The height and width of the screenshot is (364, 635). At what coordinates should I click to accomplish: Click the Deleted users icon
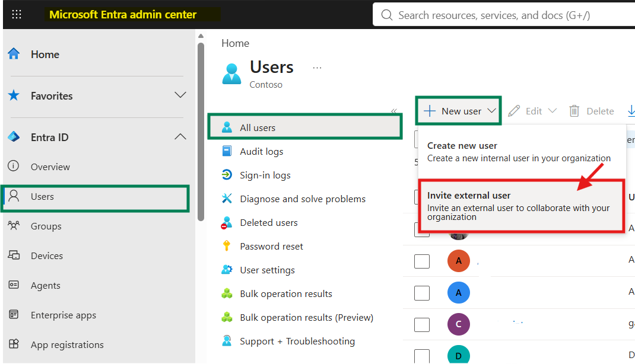tap(226, 222)
